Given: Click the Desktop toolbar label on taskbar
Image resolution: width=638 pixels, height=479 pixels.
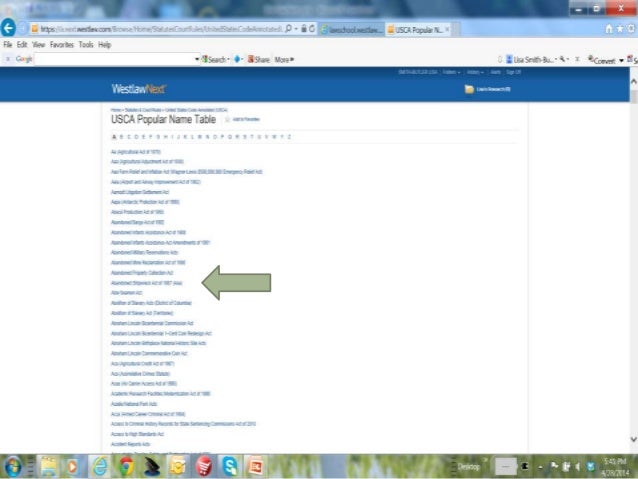Looking at the screenshot, I should (468, 467).
